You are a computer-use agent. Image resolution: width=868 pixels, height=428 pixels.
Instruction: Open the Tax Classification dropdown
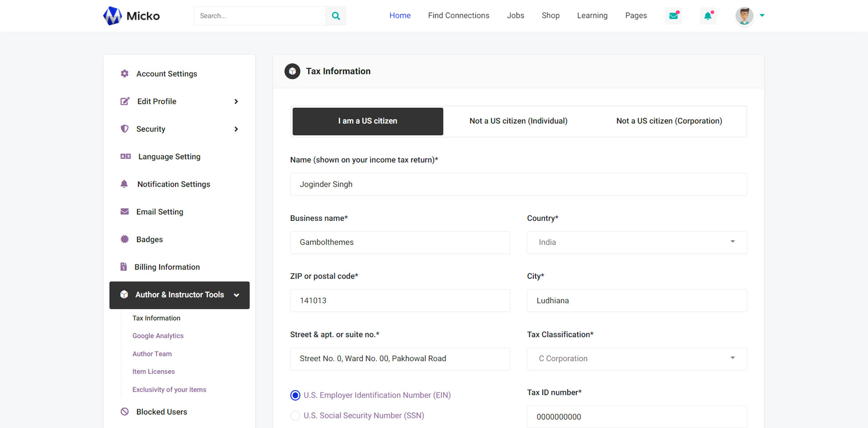coord(636,359)
